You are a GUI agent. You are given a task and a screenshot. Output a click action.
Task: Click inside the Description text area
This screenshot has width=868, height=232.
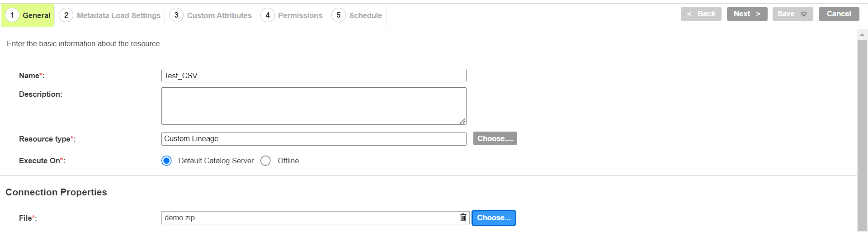click(x=314, y=106)
